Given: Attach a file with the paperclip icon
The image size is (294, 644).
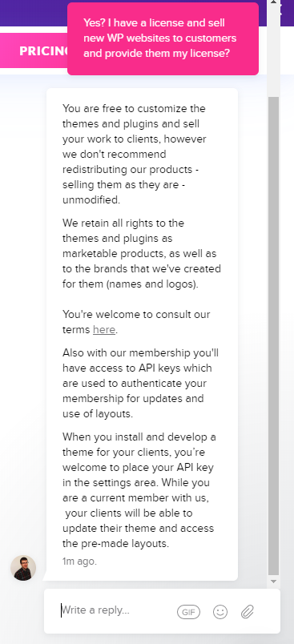Looking at the screenshot, I should [248, 612].
